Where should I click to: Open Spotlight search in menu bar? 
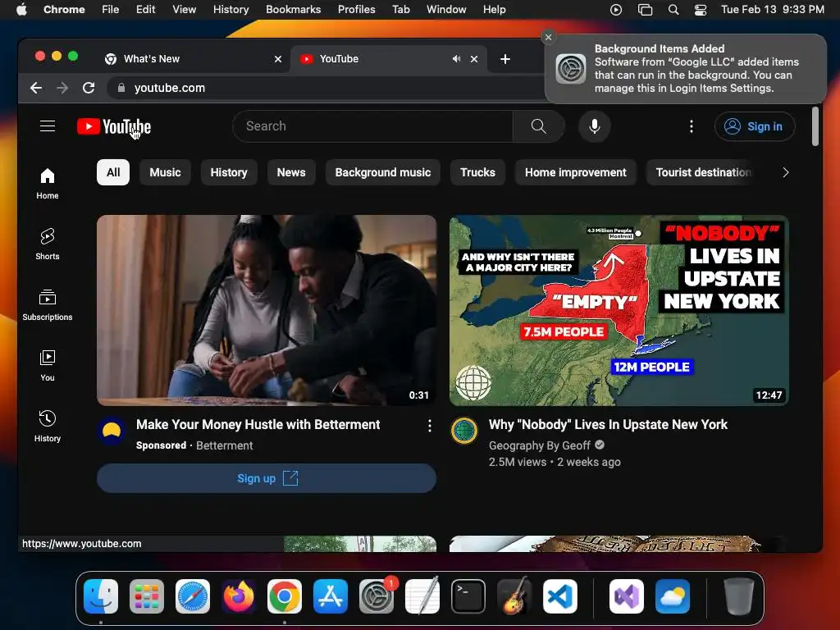point(673,10)
